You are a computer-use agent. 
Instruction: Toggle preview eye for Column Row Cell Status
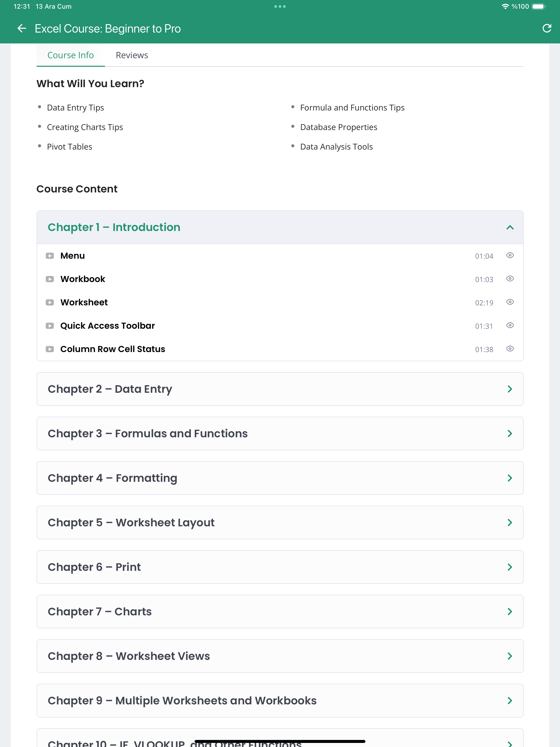(x=510, y=349)
